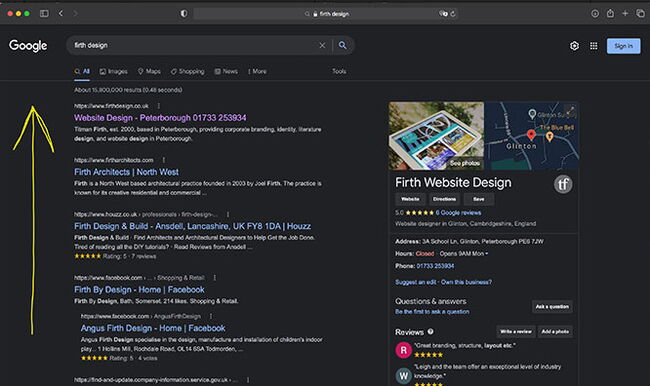Click the translate icon in address bar
The height and width of the screenshot is (386, 650).
click(443, 14)
